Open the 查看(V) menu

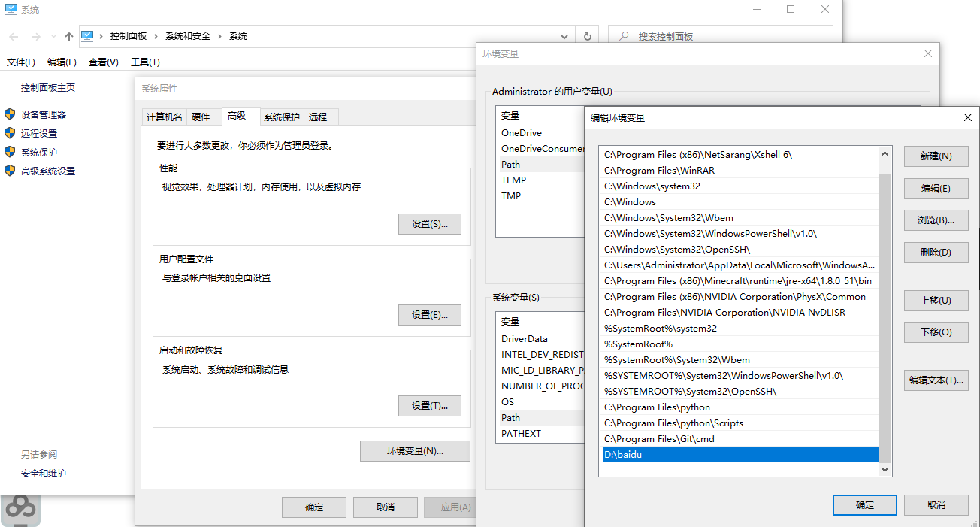104,62
